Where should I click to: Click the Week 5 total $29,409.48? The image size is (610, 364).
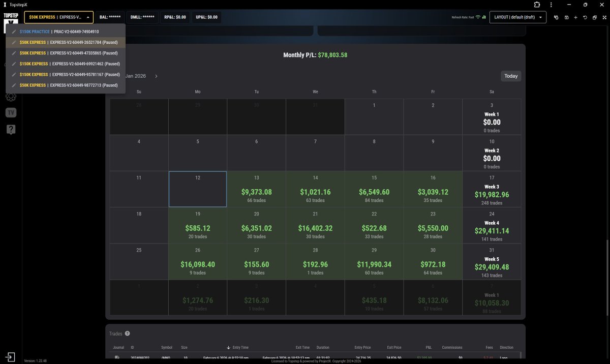492,267
